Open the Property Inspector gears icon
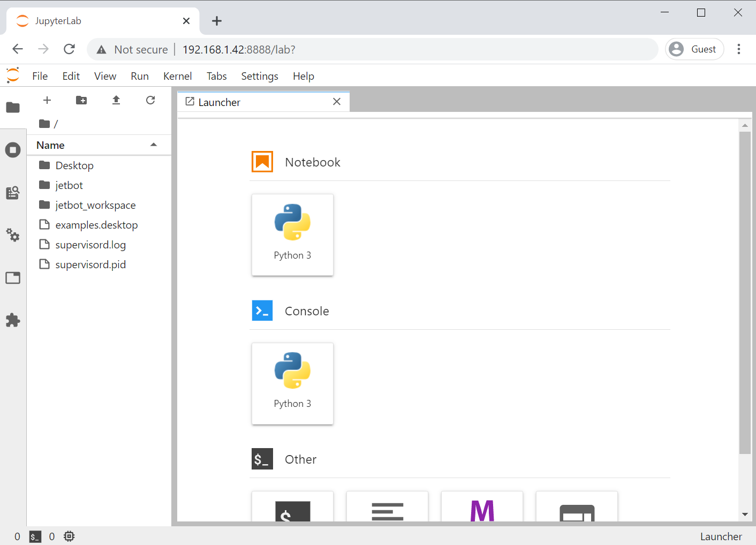756x545 pixels. point(13,235)
